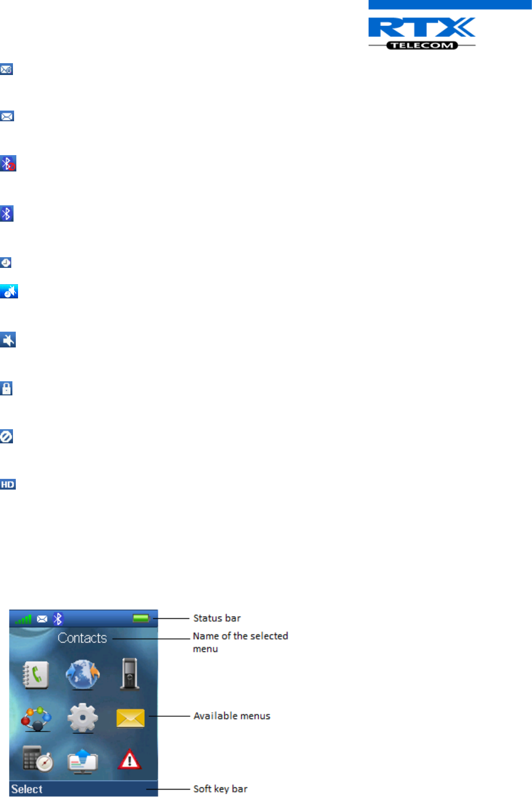The width and height of the screenshot is (532, 806).
Task: Click the Contacts title on phone screen
Action: point(82,638)
